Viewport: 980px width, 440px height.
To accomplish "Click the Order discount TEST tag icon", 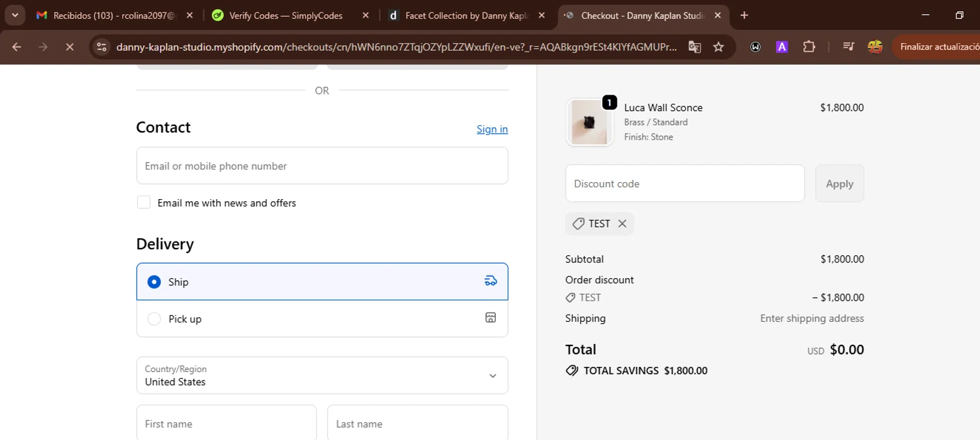I will (570, 298).
